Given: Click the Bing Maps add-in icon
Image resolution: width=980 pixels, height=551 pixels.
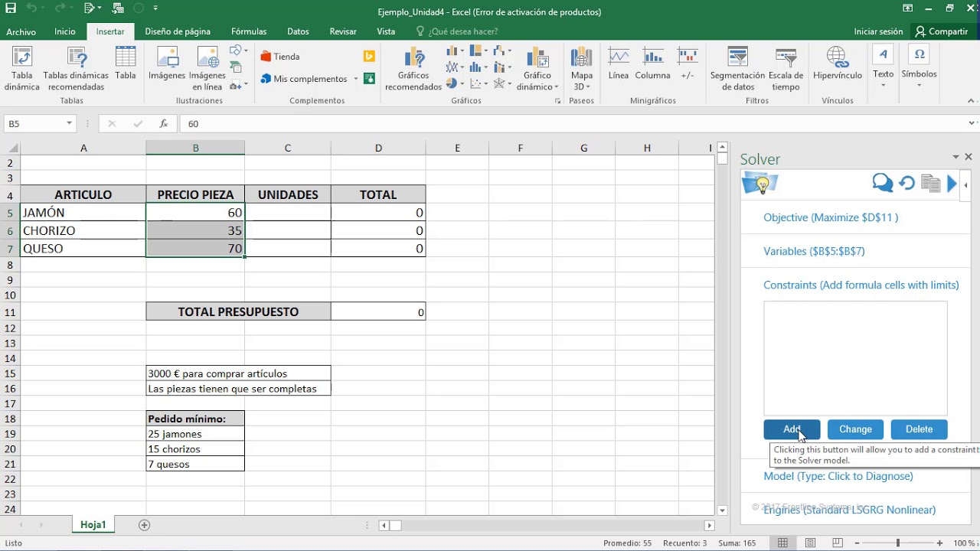Looking at the screenshot, I should (369, 56).
